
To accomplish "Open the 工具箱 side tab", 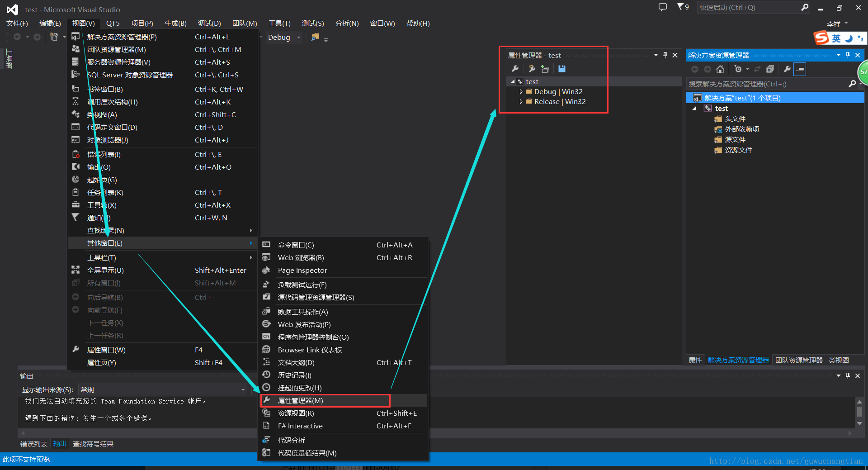I will coord(9,59).
